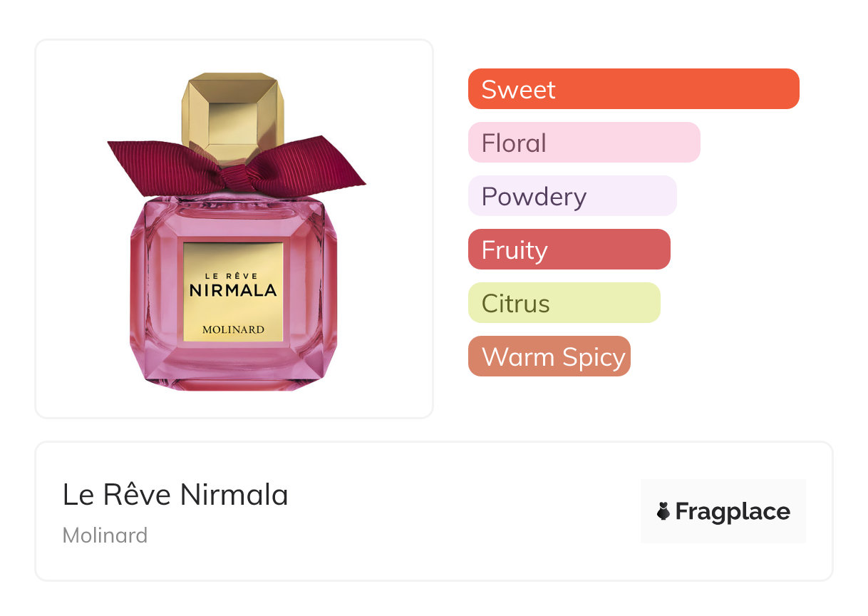Click the Fragplace bottle logo icon
This screenshot has width=868, height=616.
[x=663, y=511]
